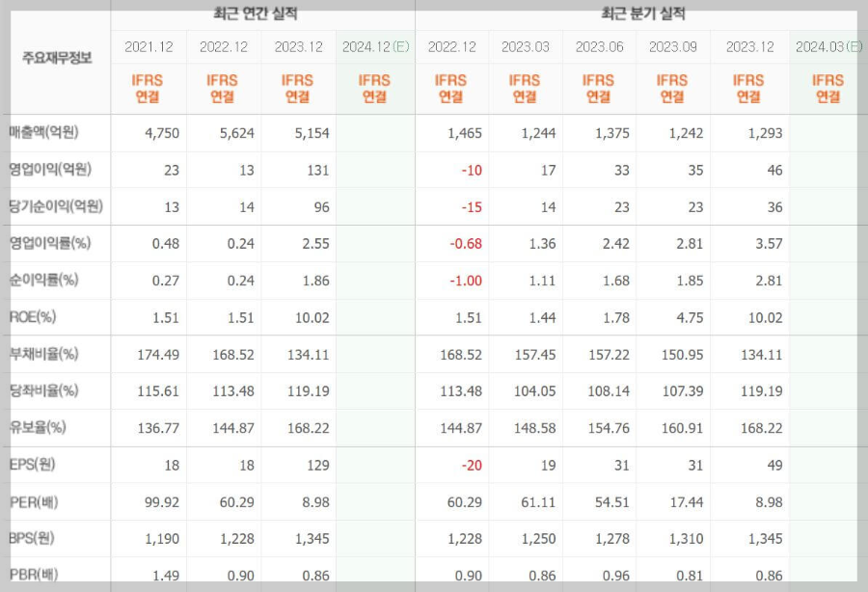868x592 pixels.
Task: Click the PER value 99.92
Action: [162, 503]
